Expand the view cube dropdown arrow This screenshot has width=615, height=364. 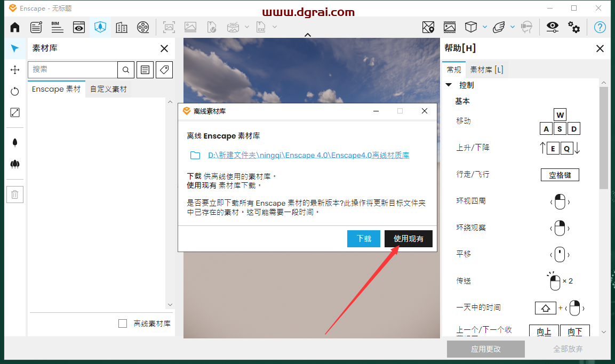pos(485,27)
